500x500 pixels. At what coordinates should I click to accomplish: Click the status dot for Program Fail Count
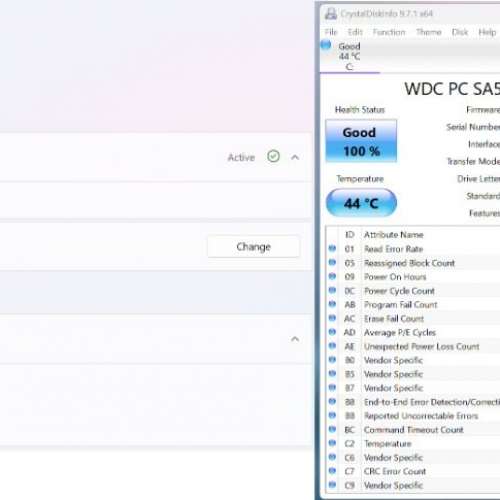(332, 304)
